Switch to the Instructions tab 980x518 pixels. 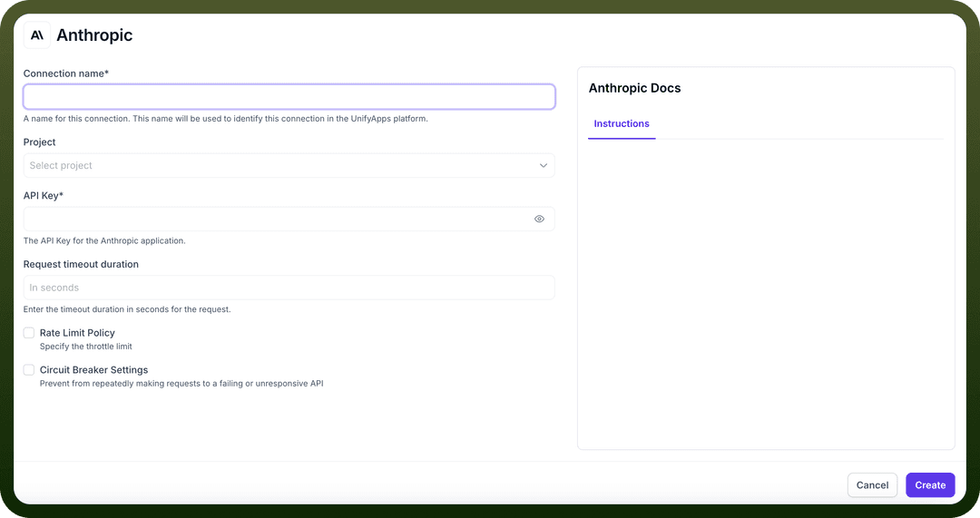point(622,123)
